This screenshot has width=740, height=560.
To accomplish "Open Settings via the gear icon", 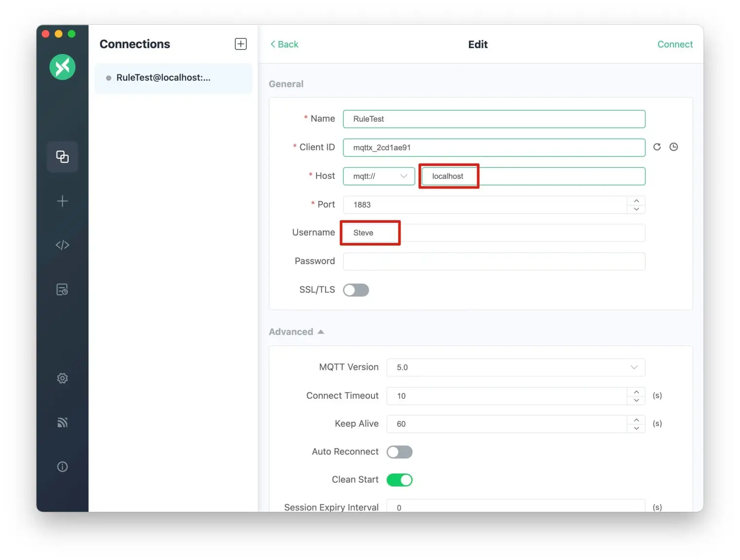I will [62, 378].
